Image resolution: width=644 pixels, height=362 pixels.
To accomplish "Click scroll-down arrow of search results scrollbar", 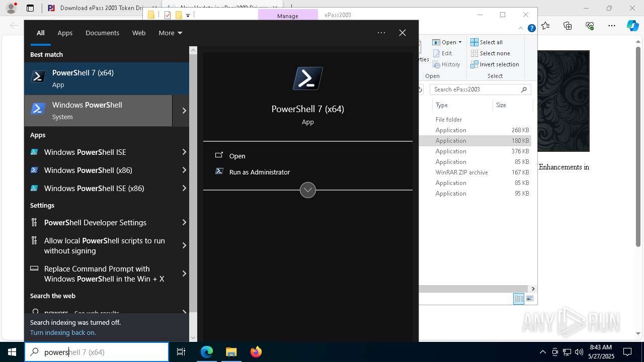I will [x=193, y=338].
